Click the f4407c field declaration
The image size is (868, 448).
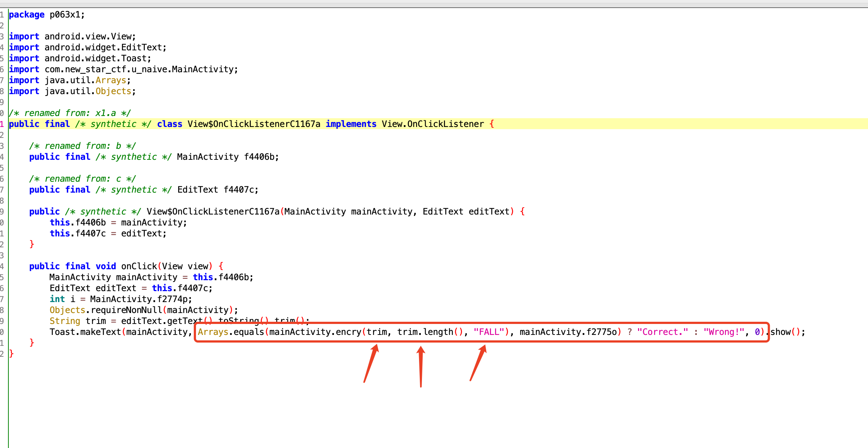(239, 190)
